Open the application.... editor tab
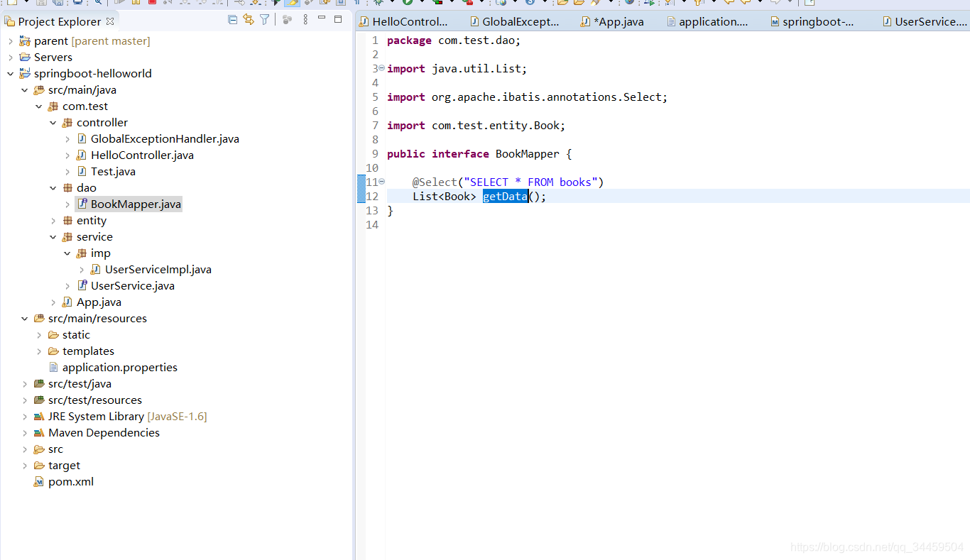Screen dimensions: 970x560 (708, 21)
